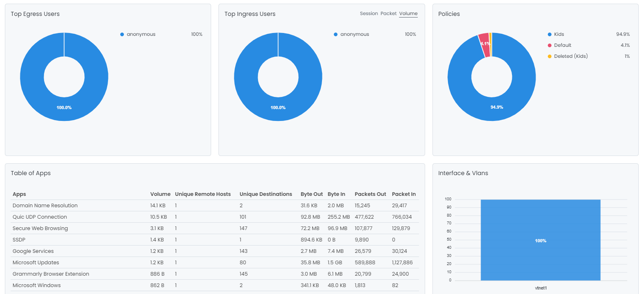The height and width of the screenshot is (294, 644).
Task: Toggle the Default legend entry in Policies
Action: (x=562, y=45)
